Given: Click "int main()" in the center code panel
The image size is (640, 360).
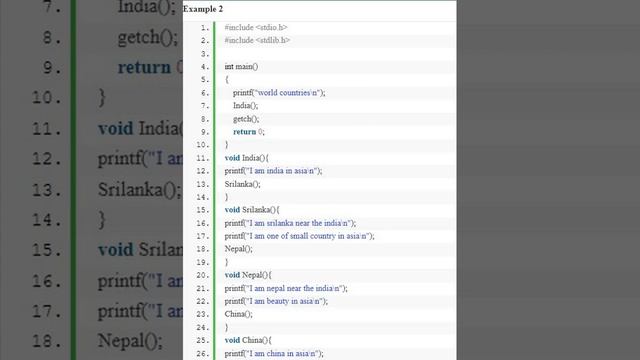Looking at the screenshot, I should (x=241, y=67).
